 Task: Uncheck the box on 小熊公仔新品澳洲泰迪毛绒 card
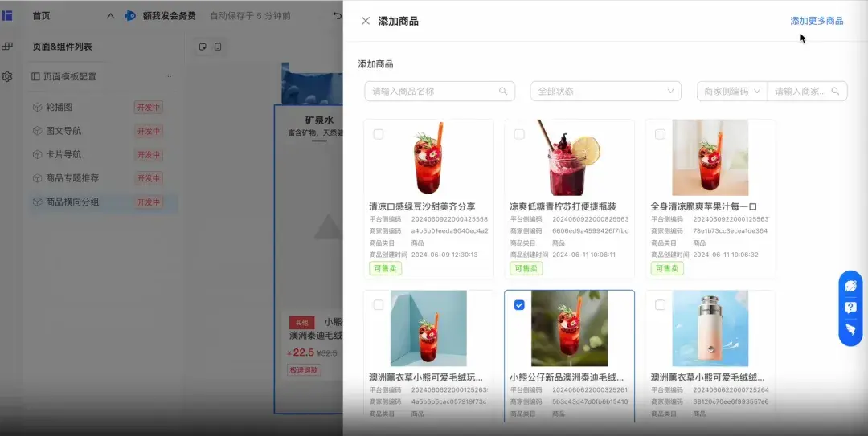[519, 305]
